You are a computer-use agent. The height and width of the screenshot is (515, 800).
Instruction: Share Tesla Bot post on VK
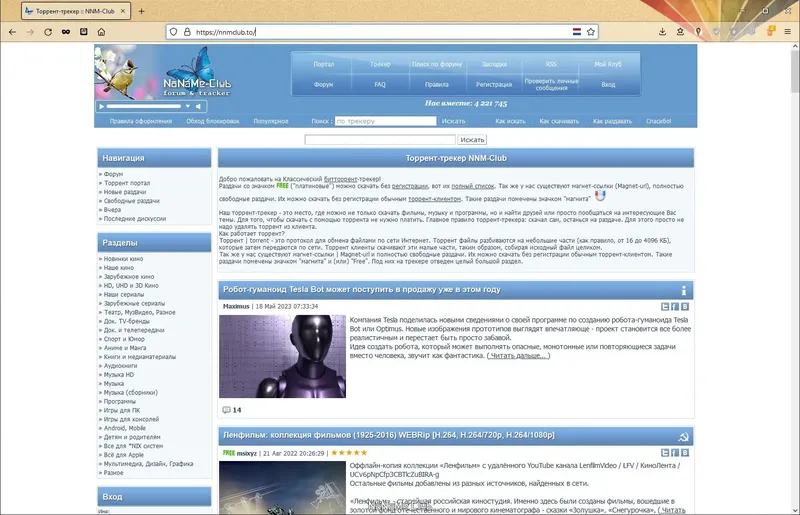[685, 307]
